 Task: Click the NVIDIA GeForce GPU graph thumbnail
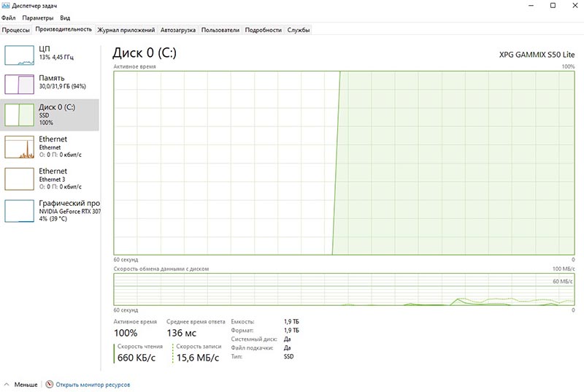coord(20,210)
